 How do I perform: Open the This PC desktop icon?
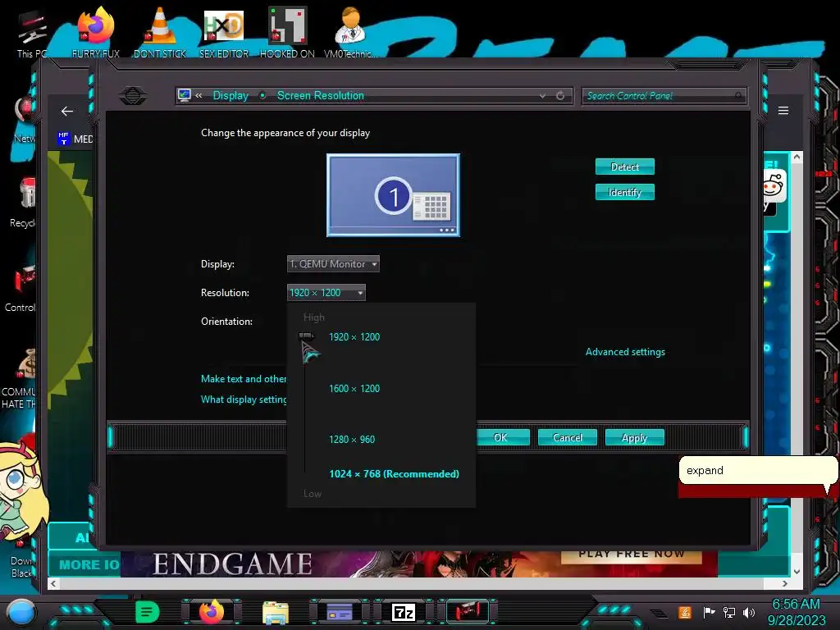(32, 33)
